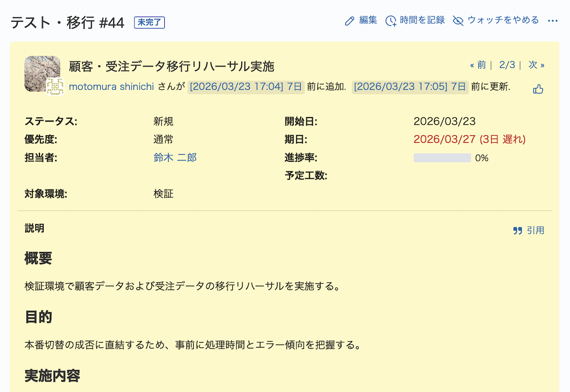Click the 17:04 created timestamp link

[246, 87]
